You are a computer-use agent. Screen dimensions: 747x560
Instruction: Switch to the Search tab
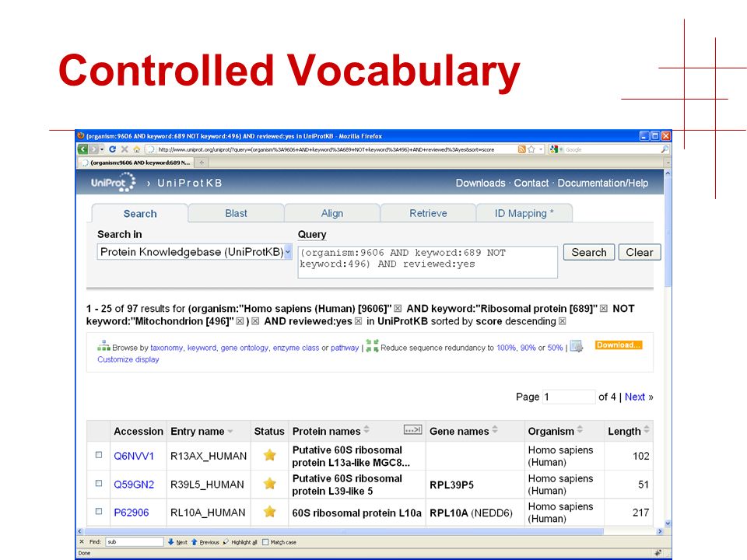tap(140, 214)
